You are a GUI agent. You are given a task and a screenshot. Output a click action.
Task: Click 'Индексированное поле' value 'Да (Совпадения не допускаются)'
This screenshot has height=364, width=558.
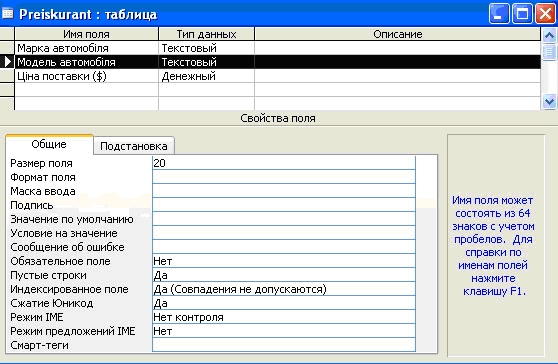point(284,289)
